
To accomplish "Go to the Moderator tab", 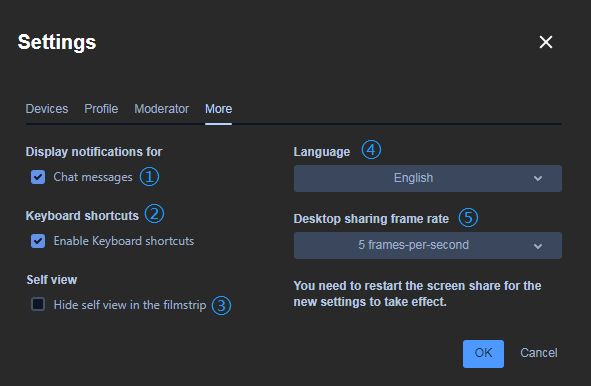I will coord(161,109).
